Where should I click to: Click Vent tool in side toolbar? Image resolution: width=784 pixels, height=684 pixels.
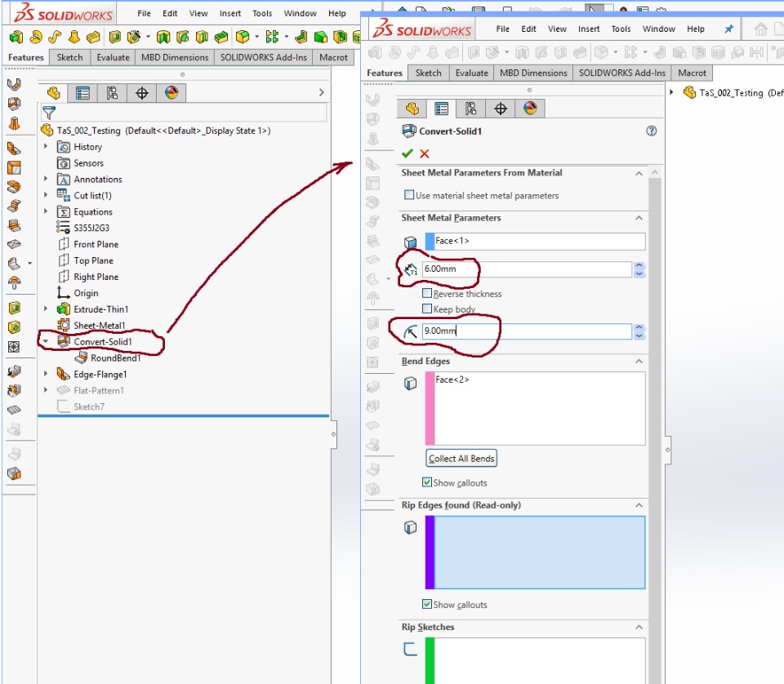[14, 347]
